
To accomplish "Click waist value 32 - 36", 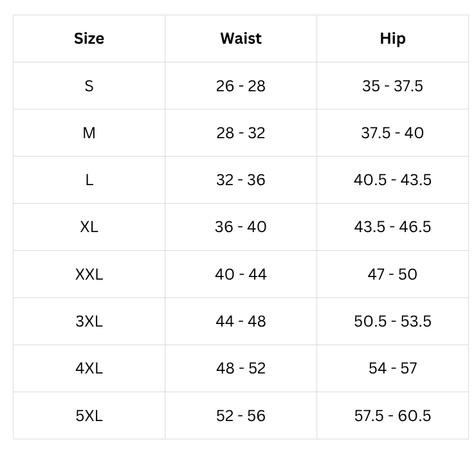I will tap(241, 180).
